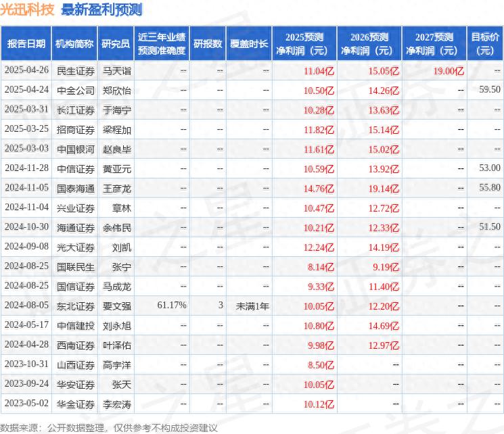
Task: Click the 14.76亿 forecast value
Action: pyautogui.click(x=319, y=189)
